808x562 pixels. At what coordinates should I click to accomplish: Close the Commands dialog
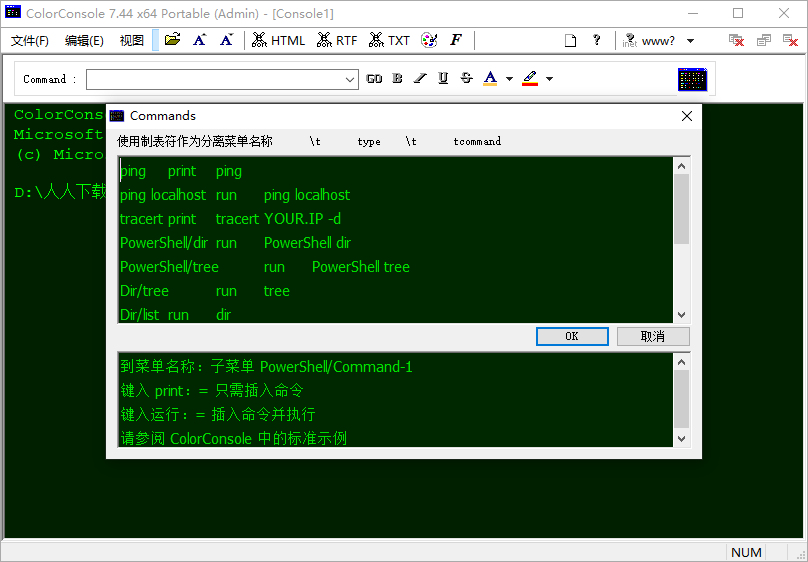686,116
